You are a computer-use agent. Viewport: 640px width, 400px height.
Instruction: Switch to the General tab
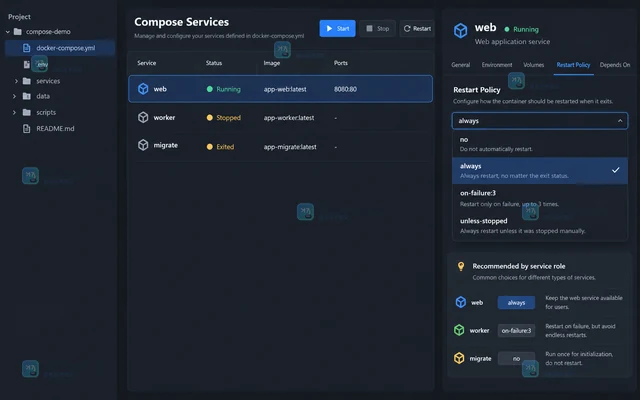point(460,65)
